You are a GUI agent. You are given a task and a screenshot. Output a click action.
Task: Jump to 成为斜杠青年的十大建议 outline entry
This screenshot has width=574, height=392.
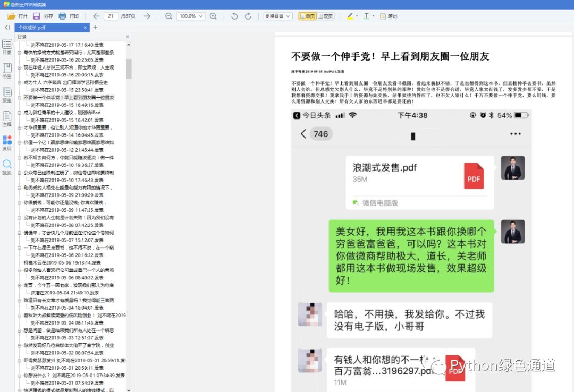pyautogui.click(x=62, y=113)
